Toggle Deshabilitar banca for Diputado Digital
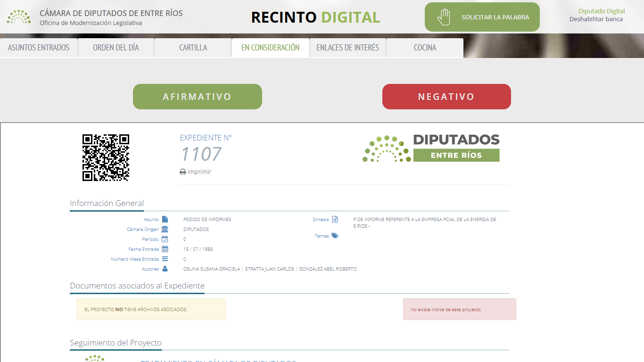The width and height of the screenshot is (644, 362). [596, 19]
